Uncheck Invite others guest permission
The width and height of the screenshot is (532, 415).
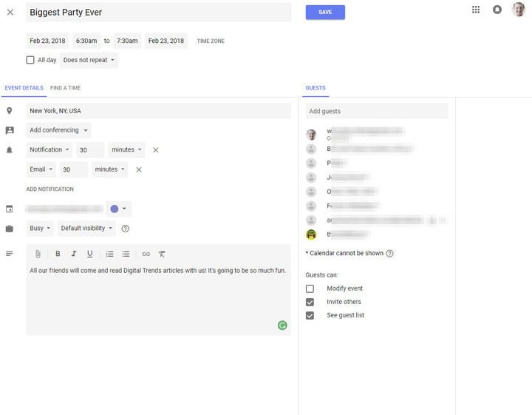coord(310,302)
